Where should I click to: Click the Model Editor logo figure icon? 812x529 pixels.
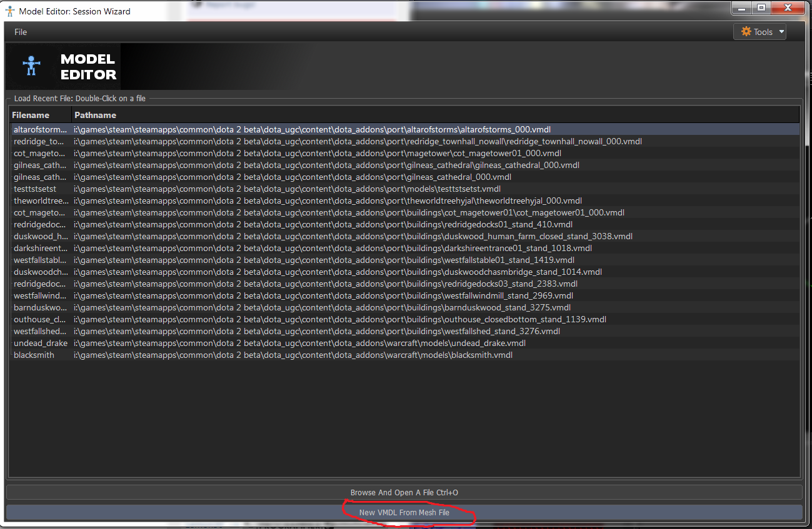(x=31, y=66)
